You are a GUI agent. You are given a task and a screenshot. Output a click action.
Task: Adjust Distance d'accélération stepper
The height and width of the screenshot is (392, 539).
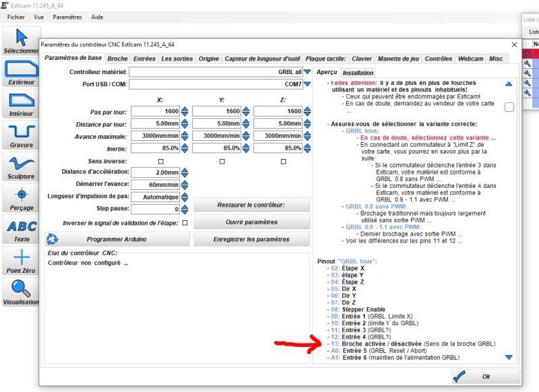click(x=185, y=172)
